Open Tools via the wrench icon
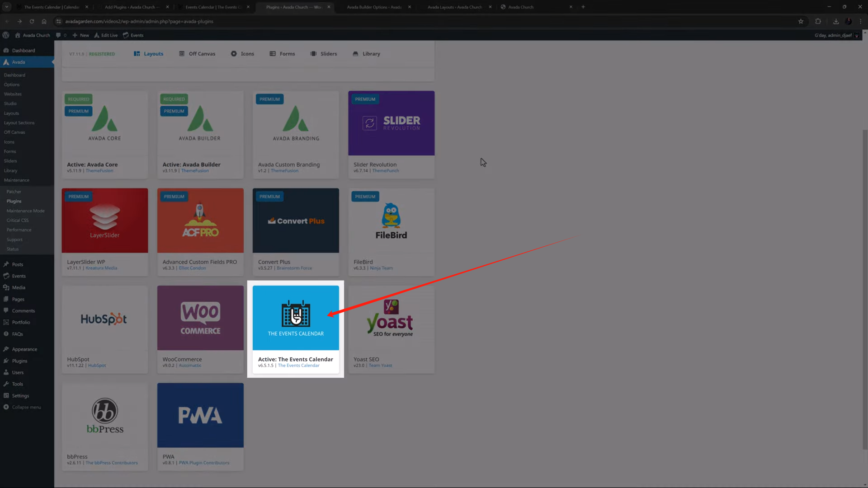The image size is (868, 488). tap(6, 384)
